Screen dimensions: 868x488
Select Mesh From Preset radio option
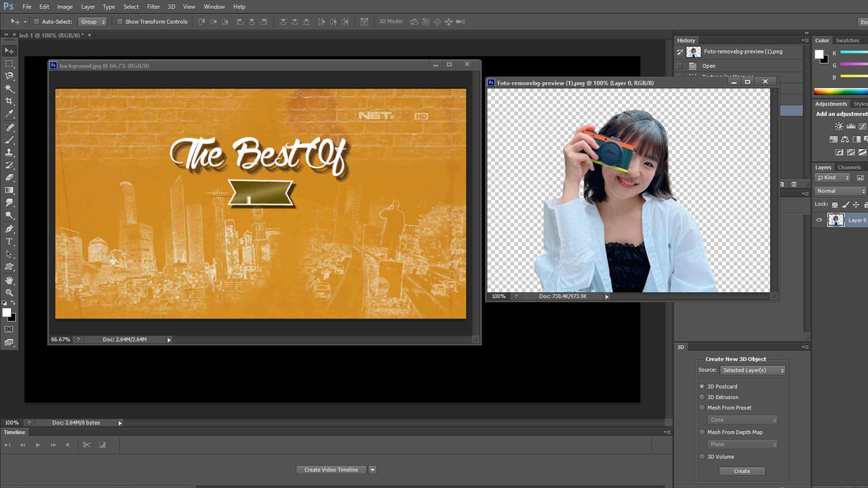[702, 407]
